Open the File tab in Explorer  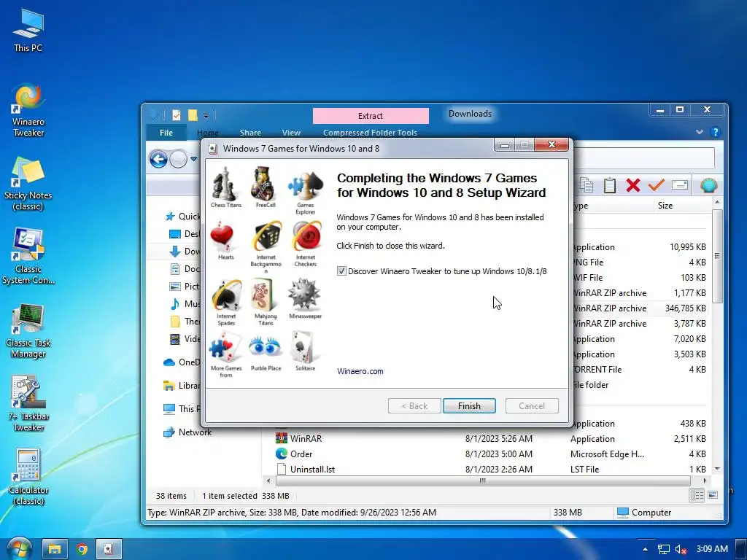click(x=166, y=133)
